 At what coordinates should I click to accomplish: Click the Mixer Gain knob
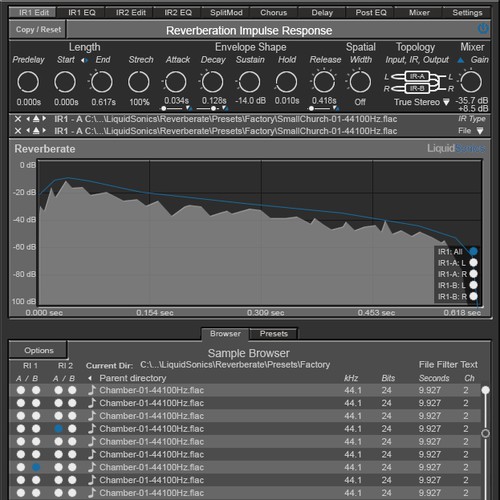[471, 82]
